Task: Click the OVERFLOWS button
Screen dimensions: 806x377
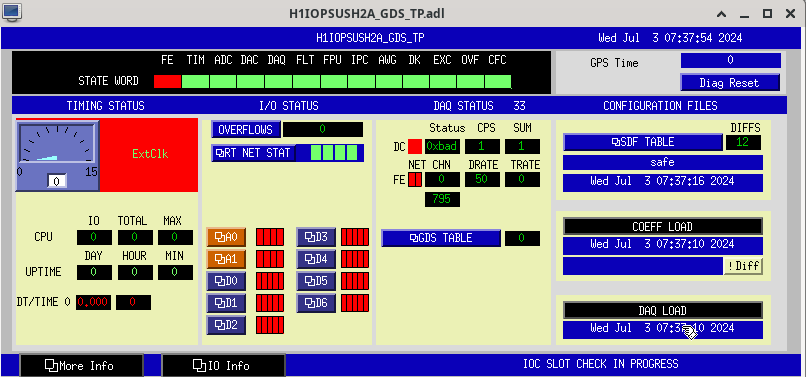Action: click(x=246, y=130)
